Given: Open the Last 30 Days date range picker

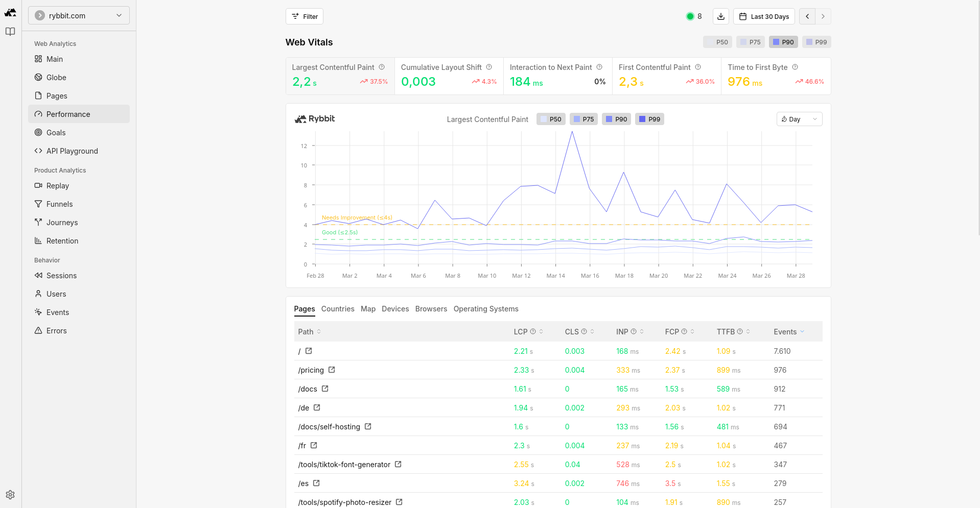Looking at the screenshot, I should 764,16.
